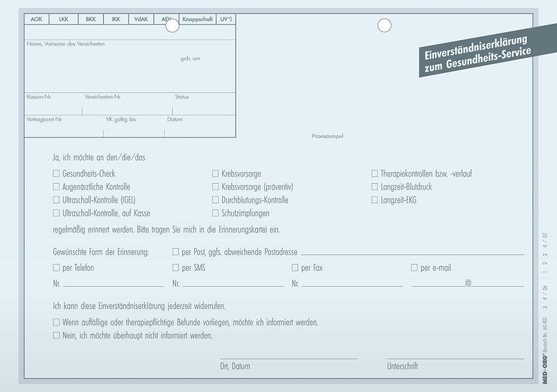This screenshot has width=557, height=392.
Task: Select the BKK insurance cell
Action: point(91,19)
